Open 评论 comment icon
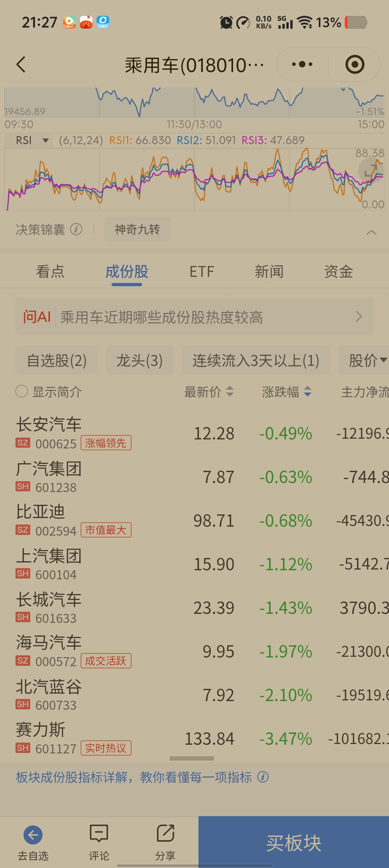The height and width of the screenshot is (868, 389). pyautogui.click(x=99, y=833)
